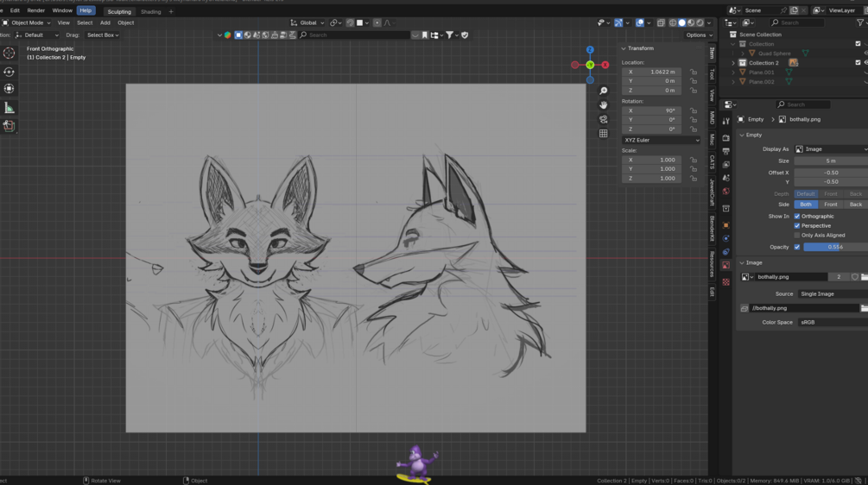Switch to the Shading workspace tab
The width and height of the screenshot is (868, 485).
point(150,11)
